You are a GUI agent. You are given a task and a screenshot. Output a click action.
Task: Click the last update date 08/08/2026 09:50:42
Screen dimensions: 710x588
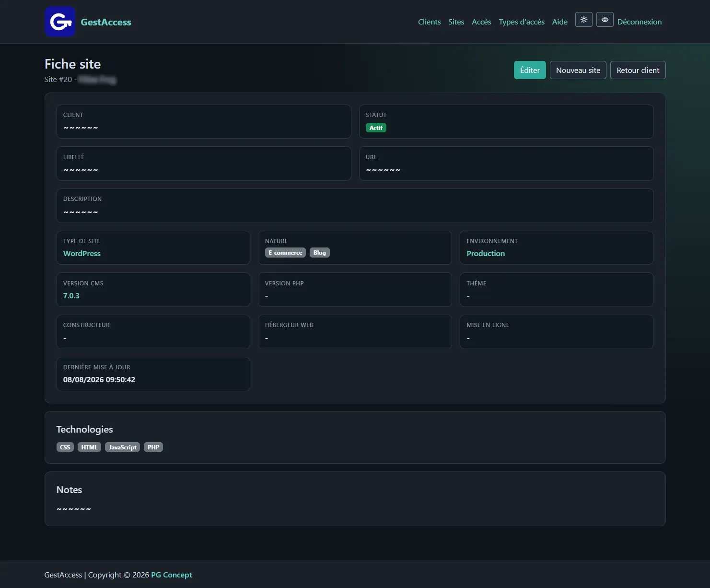(x=99, y=379)
